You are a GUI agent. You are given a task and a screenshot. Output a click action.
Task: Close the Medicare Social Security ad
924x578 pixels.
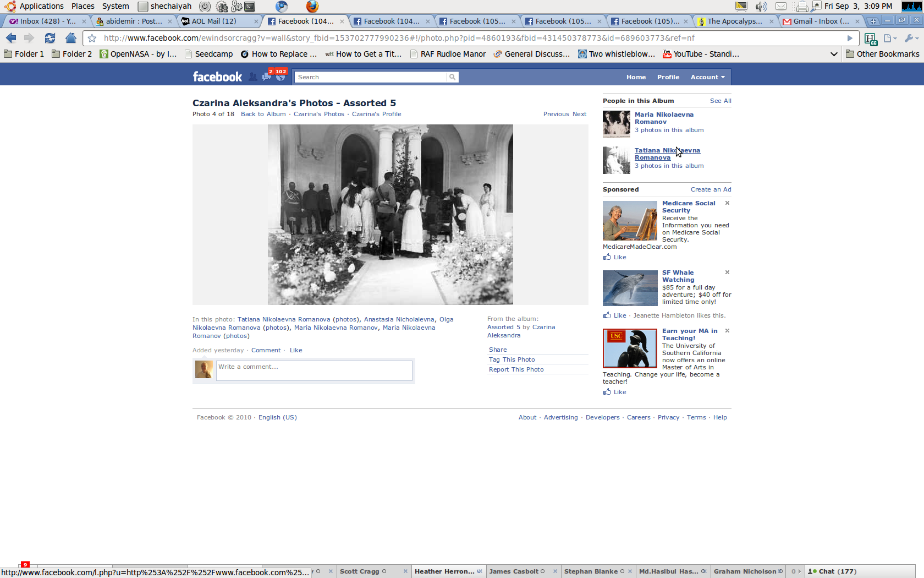pyautogui.click(x=727, y=203)
